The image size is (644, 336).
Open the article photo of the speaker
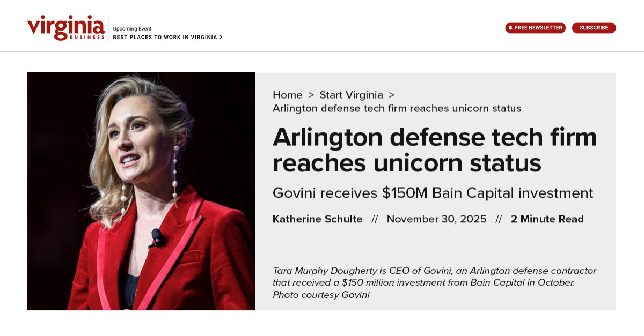141,191
